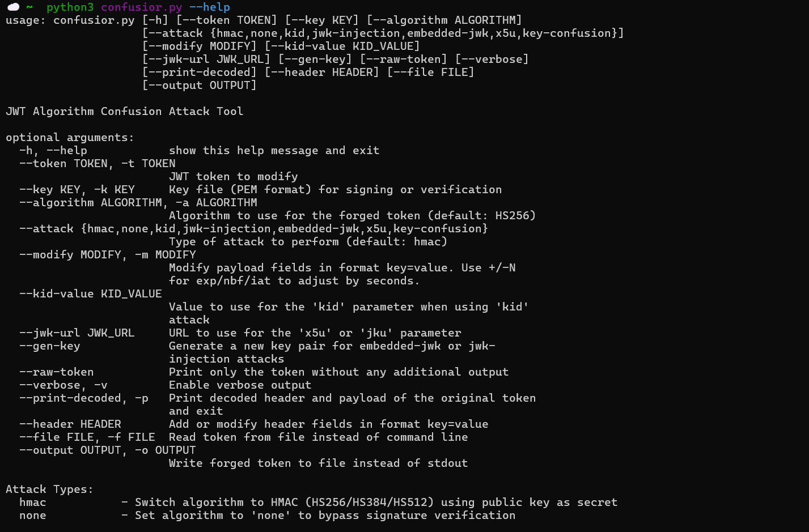The image size is (809, 532).
Task: Click "[--output OUTPUT]" in the usage block
Action: point(199,85)
